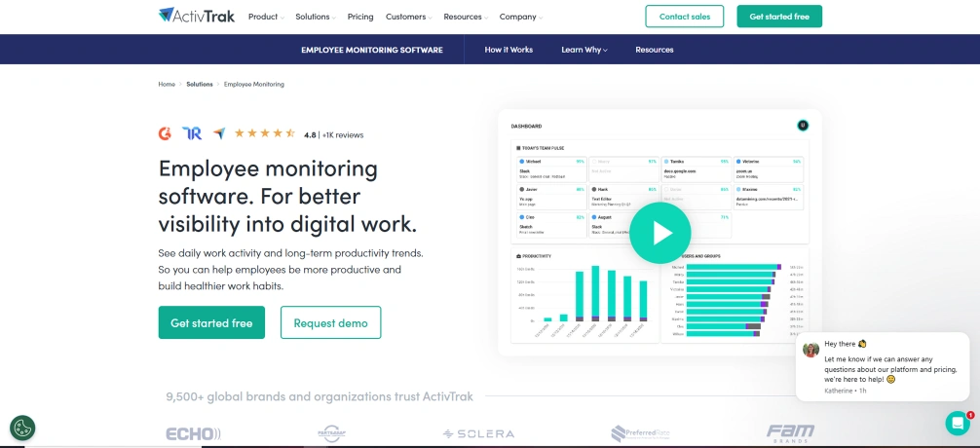This screenshot has height=448, width=980.
Task: Open the G2 review badge
Action: tap(165, 133)
